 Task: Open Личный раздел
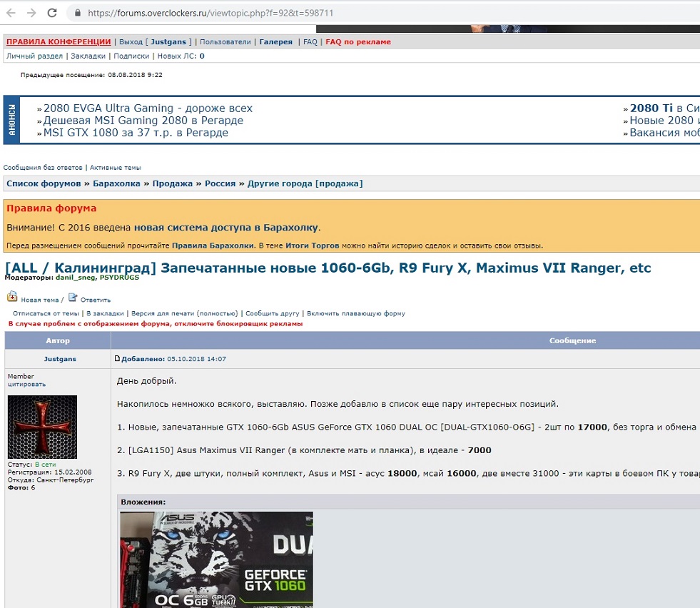(34, 56)
